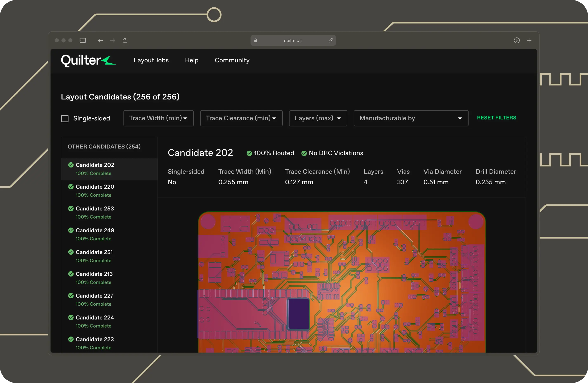The image size is (588, 383).
Task: Select Candidate 224 in the list
Action: (109, 322)
